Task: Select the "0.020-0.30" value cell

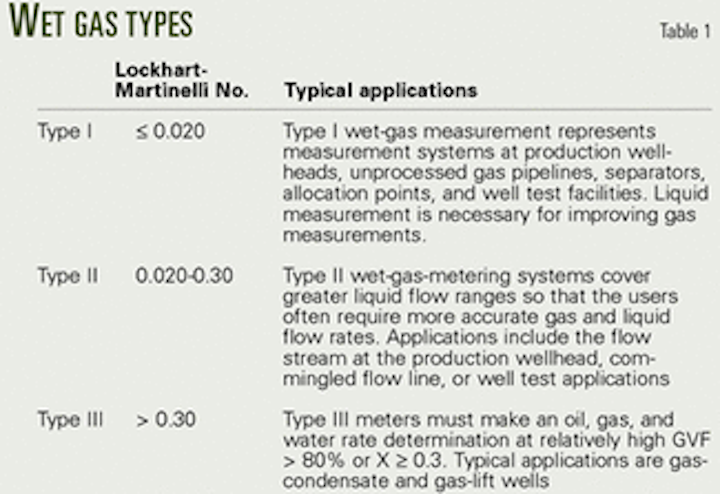Action: tap(184, 275)
